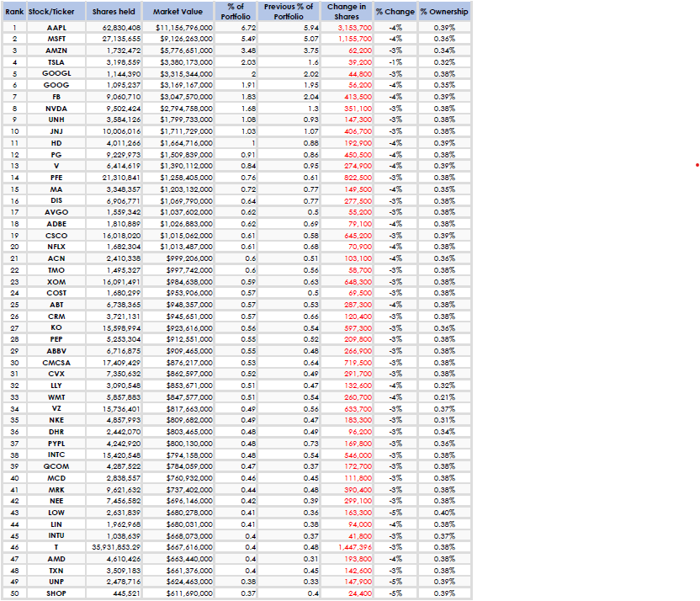Image resolution: width=700 pixels, height=601 pixels.
Task: Click SHOP market value $611,690,000
Action: pos(178,593)
